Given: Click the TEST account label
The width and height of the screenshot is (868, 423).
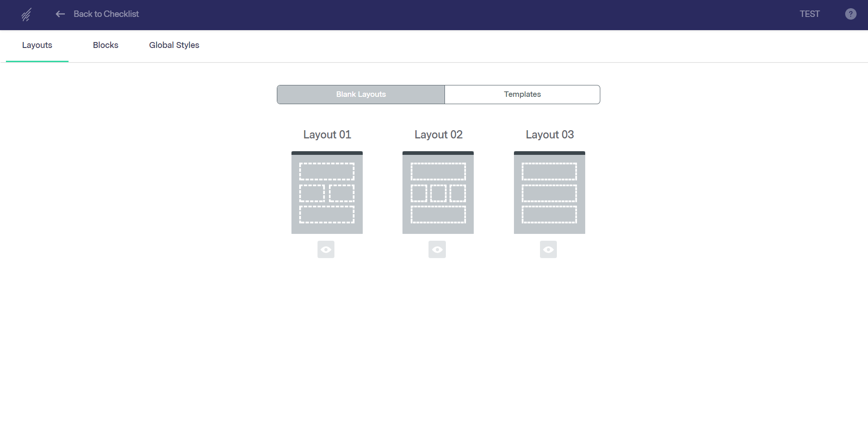Looking at the screenshot, I should point(810,14).
